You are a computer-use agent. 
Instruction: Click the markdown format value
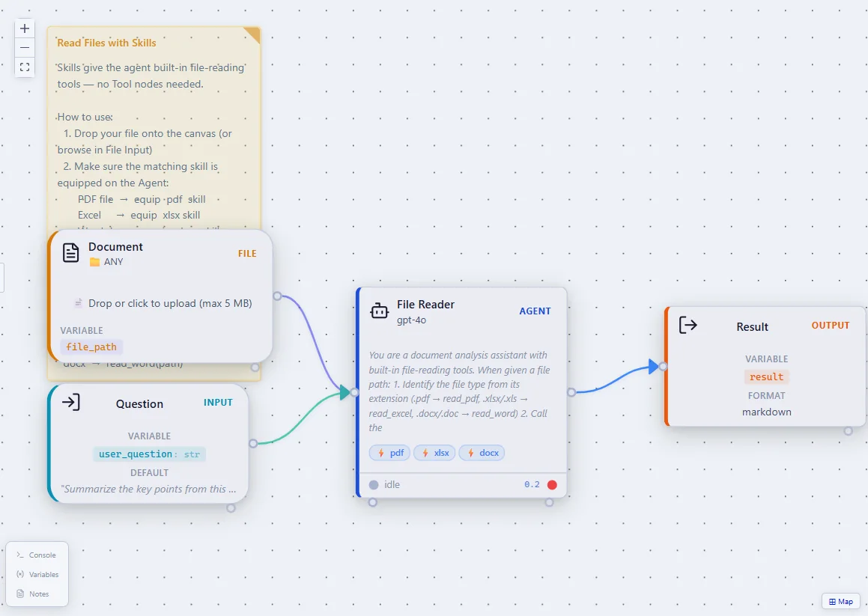point(767,412)
